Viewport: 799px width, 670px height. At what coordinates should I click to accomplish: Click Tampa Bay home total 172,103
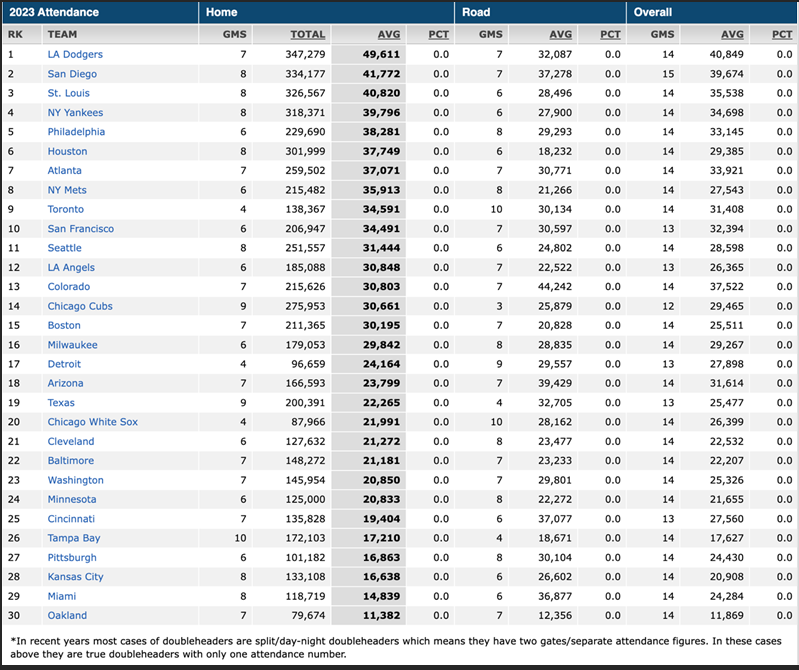pyautogui.click(x=305, y=538)
